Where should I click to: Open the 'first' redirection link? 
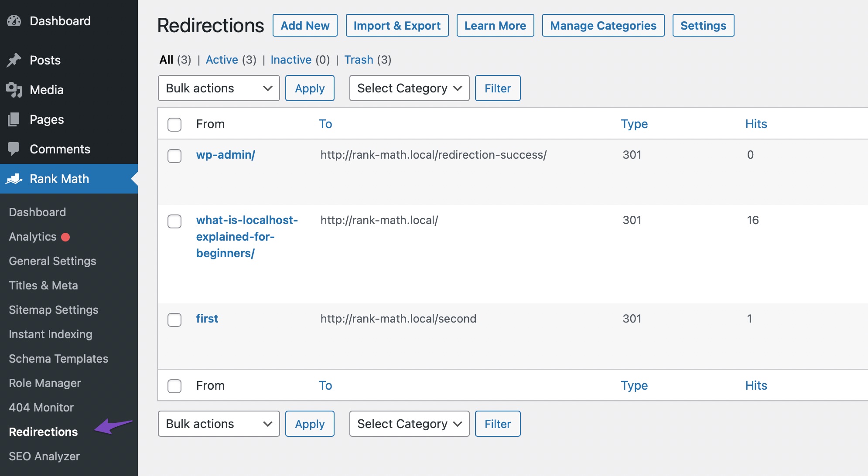(207, 319)
